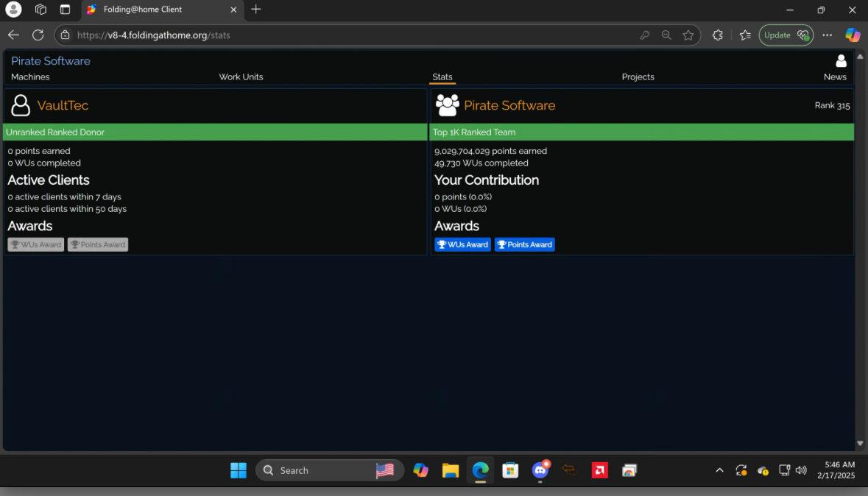This screenshot has width=868, height=496.
Task: Open the VaultTec donor name link
Action: [63, 105]
